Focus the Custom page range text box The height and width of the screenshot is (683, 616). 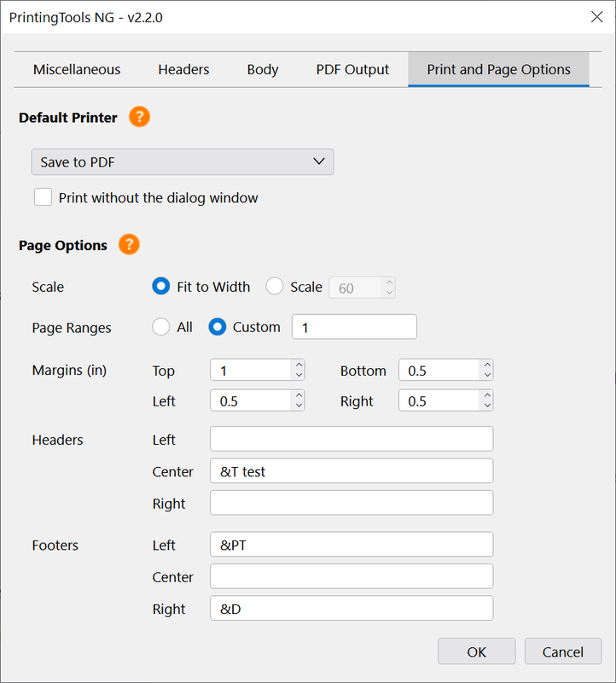point(354,327)
